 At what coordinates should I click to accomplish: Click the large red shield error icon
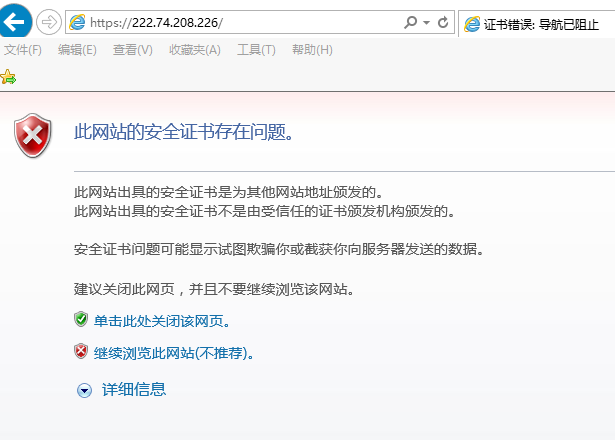click(33, 136)
